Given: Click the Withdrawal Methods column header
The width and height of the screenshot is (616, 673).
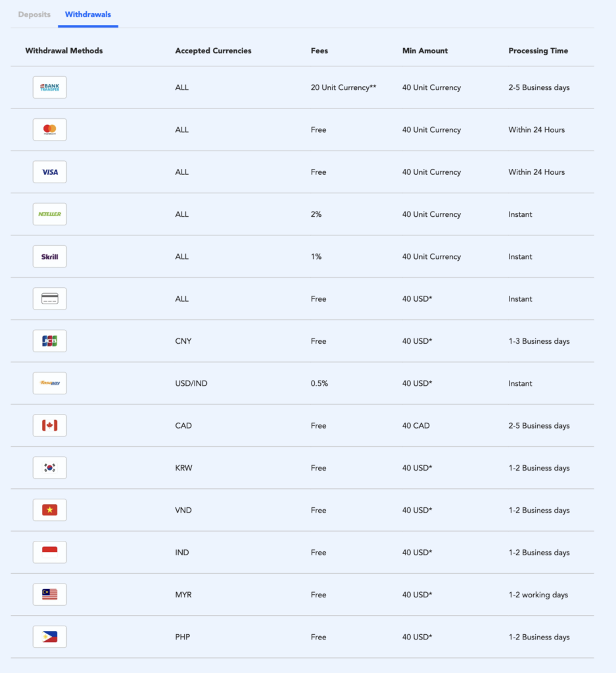Looking at the screenshot, I should [x=64, y=51].
